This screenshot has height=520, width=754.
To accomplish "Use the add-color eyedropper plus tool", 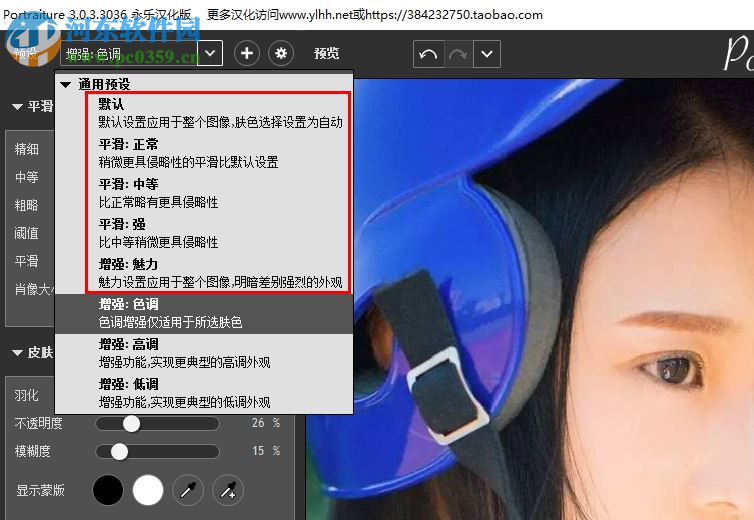I will (x=227, y=491).
